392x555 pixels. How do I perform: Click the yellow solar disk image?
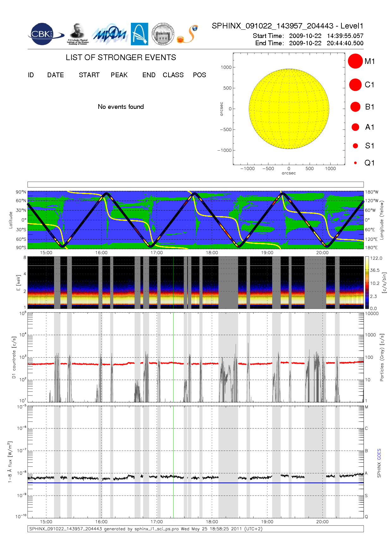pyautogui.click(x=289, y=109)
